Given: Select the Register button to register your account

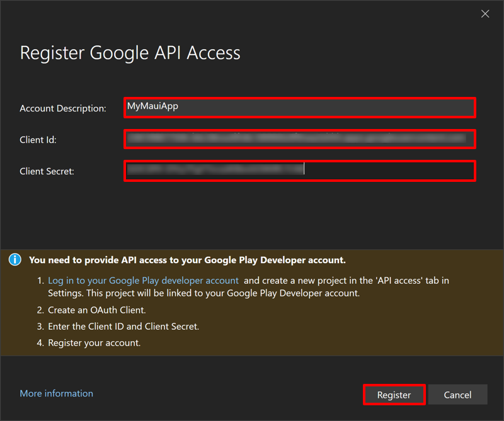Looking at the screenshot, I should [394, 395].
